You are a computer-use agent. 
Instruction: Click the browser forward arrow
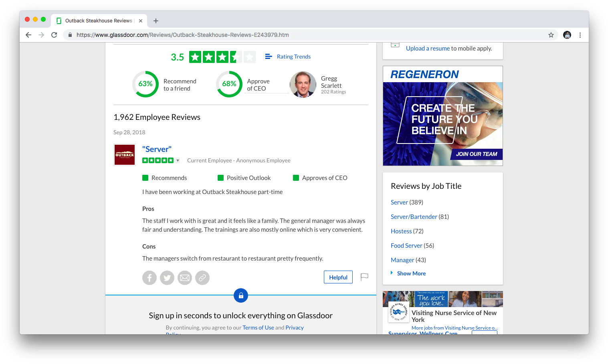point(41,35)
